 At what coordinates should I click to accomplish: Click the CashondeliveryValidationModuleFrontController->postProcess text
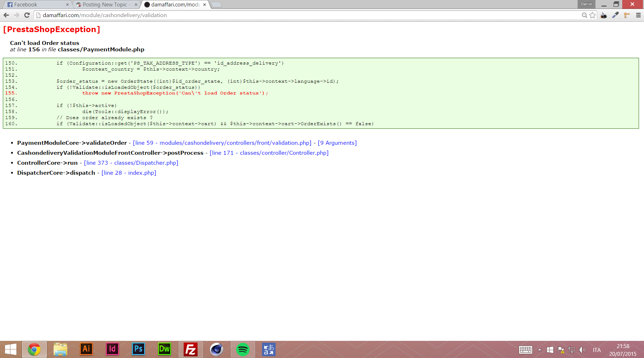click(x=110, y=153)
